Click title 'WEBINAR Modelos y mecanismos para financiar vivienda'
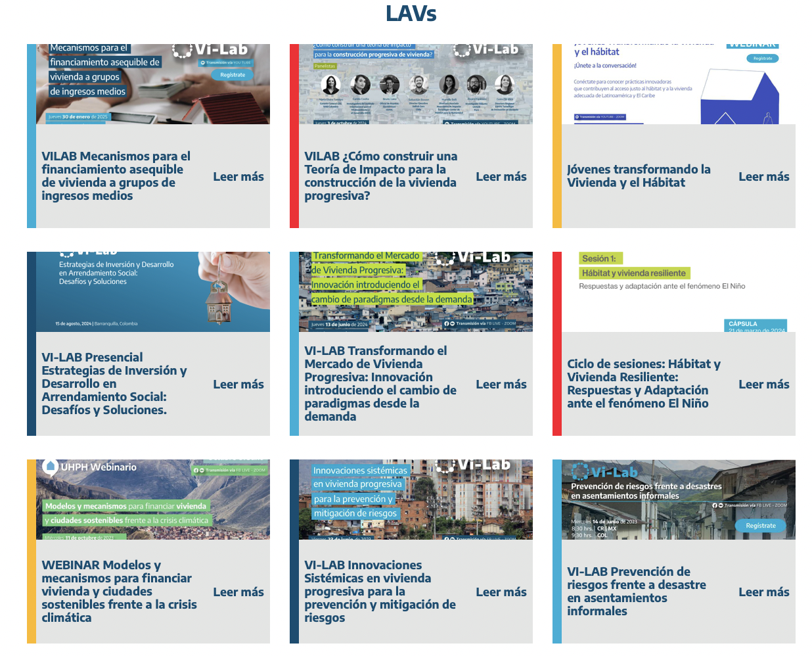This screenshot has width=812, height=656. coord(119,591)
